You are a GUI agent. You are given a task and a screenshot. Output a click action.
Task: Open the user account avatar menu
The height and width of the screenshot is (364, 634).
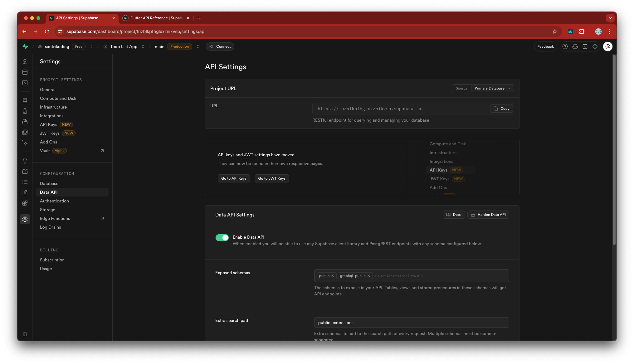pos(608,46)
